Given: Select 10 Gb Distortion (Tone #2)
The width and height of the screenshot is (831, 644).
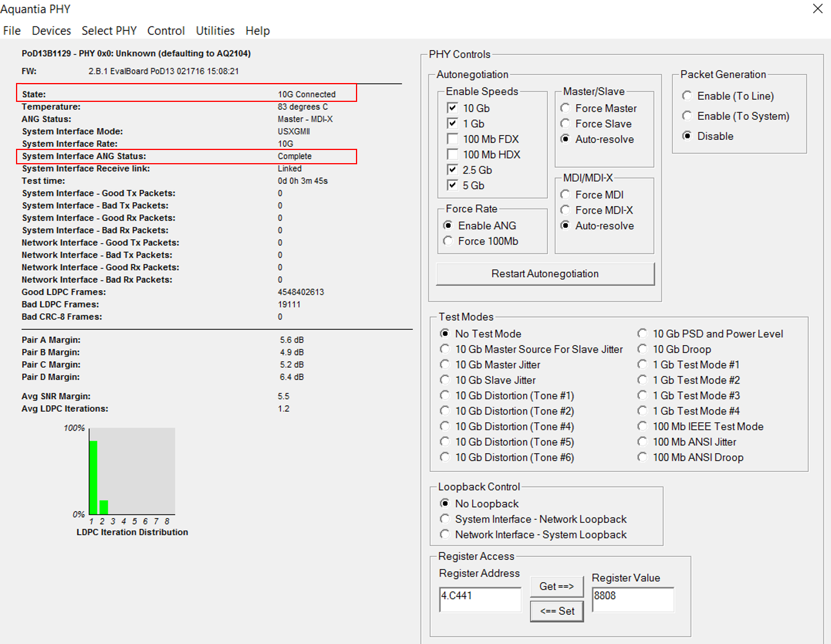Looking at the screenshot, I should [445, 411].
